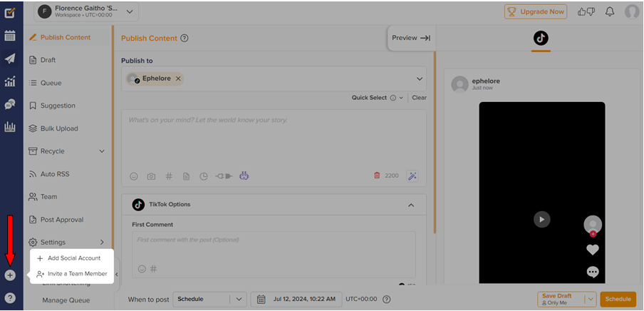Click the document icon in composer toolbar
644x311 pixels.
tap(186, 176)
